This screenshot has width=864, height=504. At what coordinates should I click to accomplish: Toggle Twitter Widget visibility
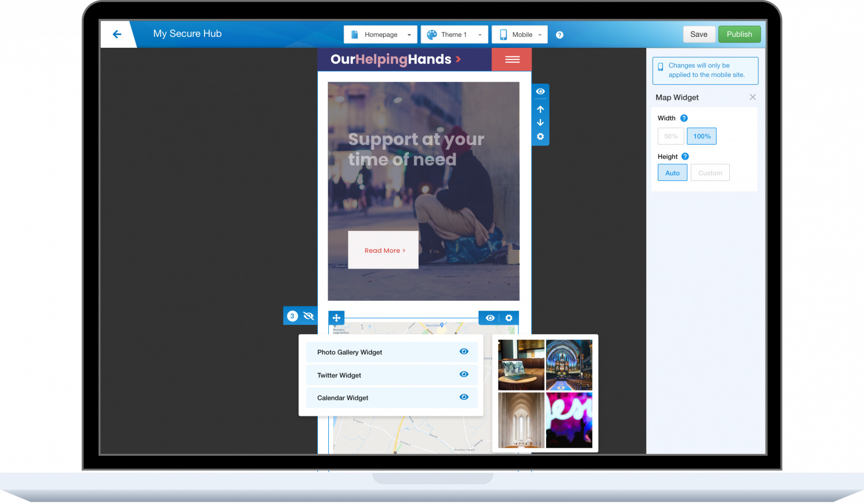[x=464, y=374]
